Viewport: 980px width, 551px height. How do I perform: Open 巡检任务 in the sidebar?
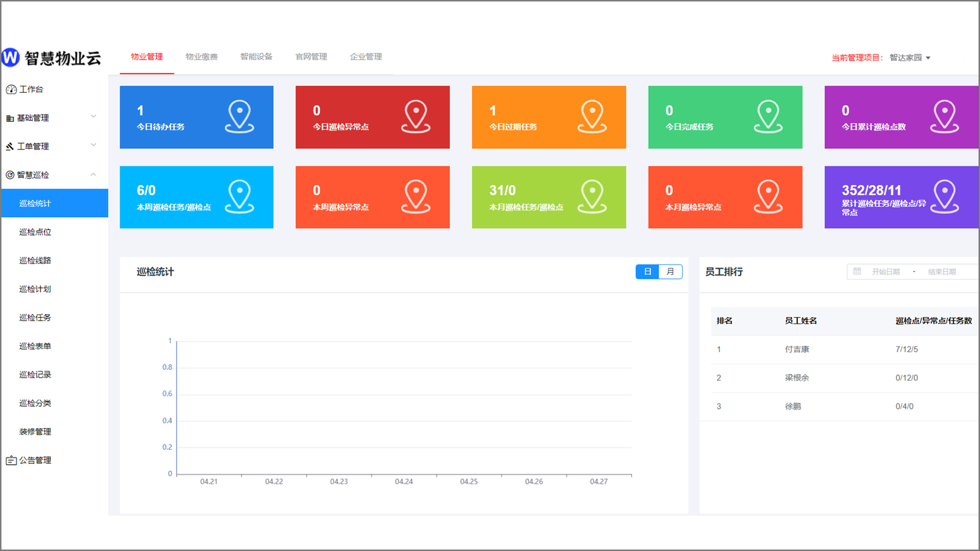(35, 317)
